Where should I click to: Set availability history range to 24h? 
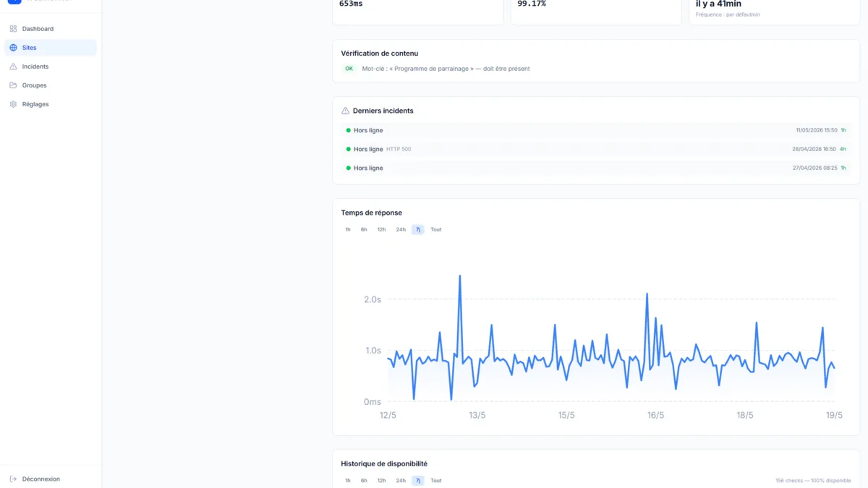401,481
